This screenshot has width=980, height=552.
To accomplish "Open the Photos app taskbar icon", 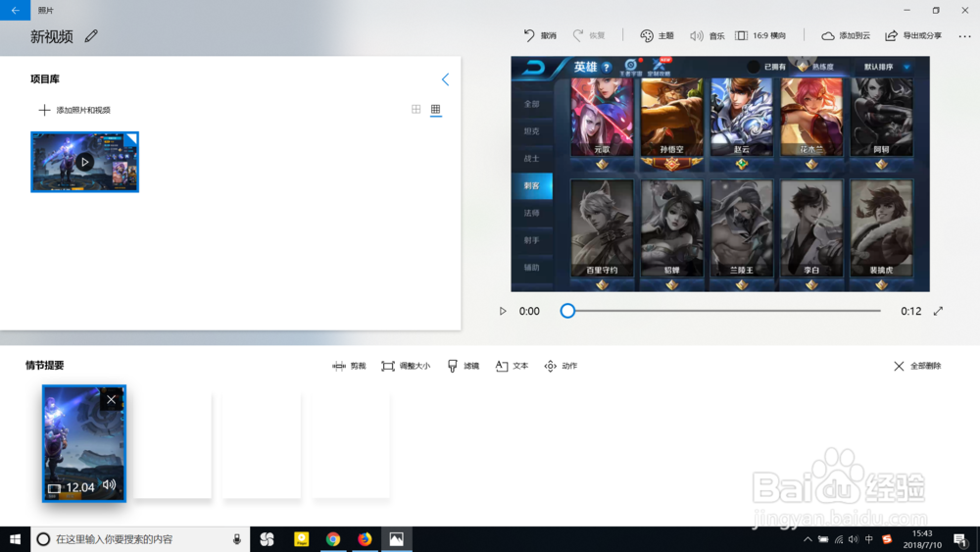I will tap(396, 539).
